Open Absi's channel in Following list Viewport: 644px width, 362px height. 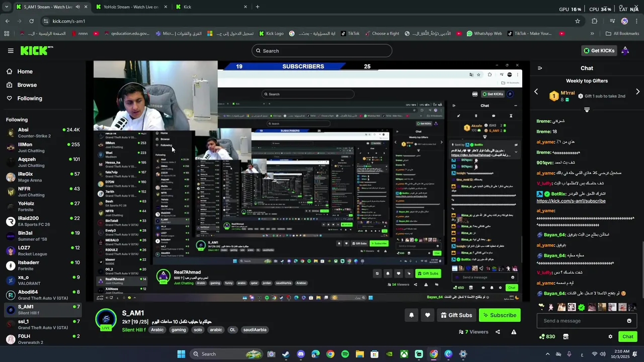[x=43, y=133]
